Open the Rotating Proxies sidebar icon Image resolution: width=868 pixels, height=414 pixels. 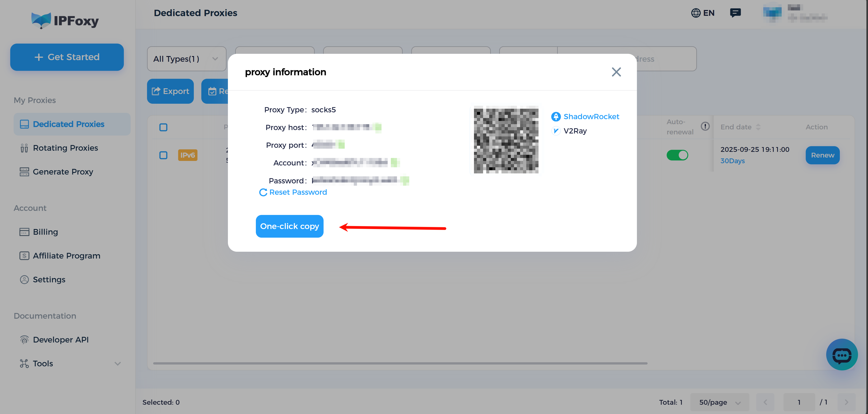coord(24,148)
